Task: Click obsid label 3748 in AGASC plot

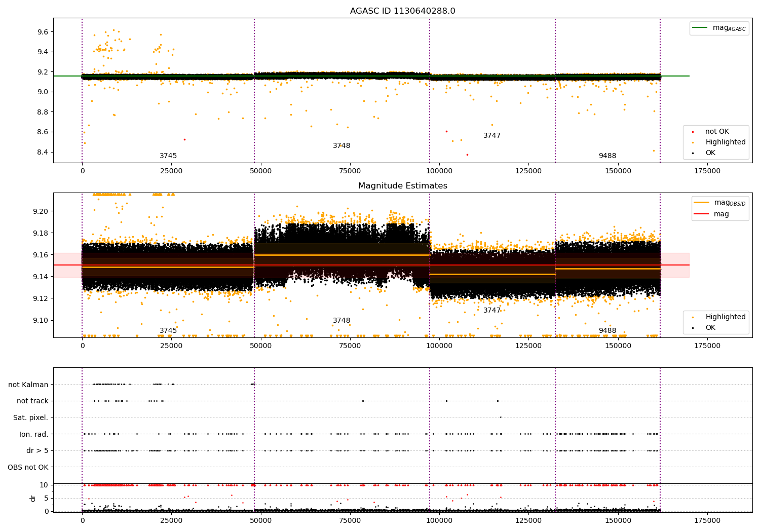Action: pyautogui.click(x=341, y=146)
